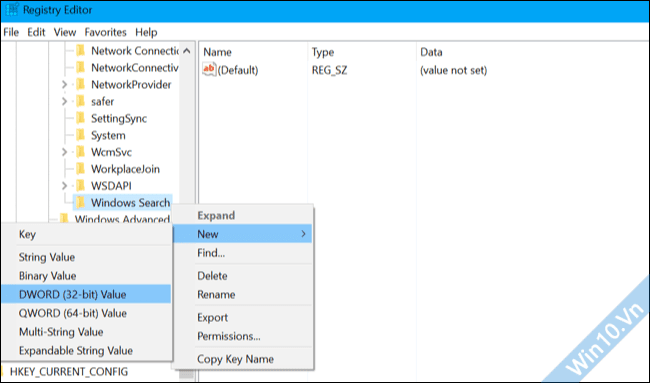The height and width of the screenshot is (383, 650).
Task: Click QWORD (64-bit) Value entry
Action: 73,313
